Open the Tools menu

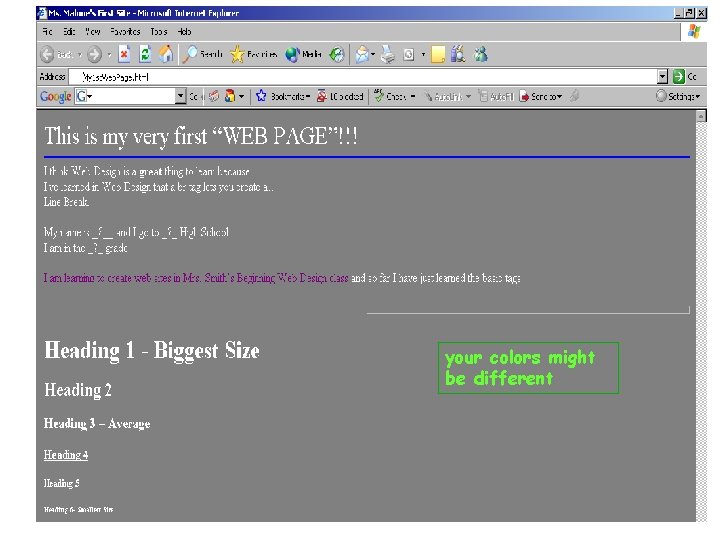[158, 32]
